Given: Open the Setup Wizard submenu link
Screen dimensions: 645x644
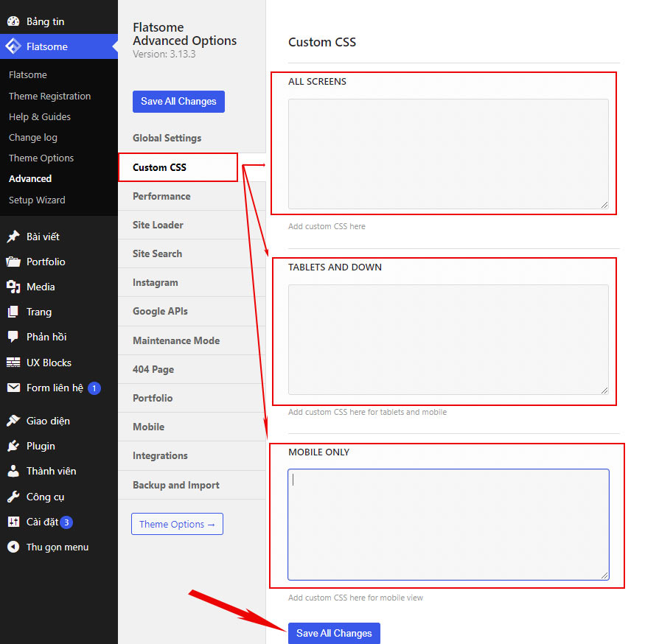Looking at the screenshot, I should tap(37, 200).
